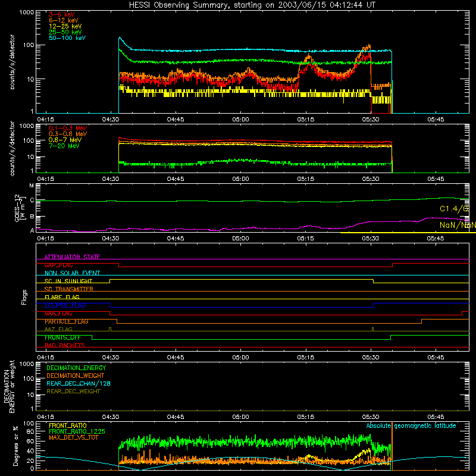Select the red 3-6 keV legend label
The width and height of the screenshot is (476, 476).
(x=62, y=14)
